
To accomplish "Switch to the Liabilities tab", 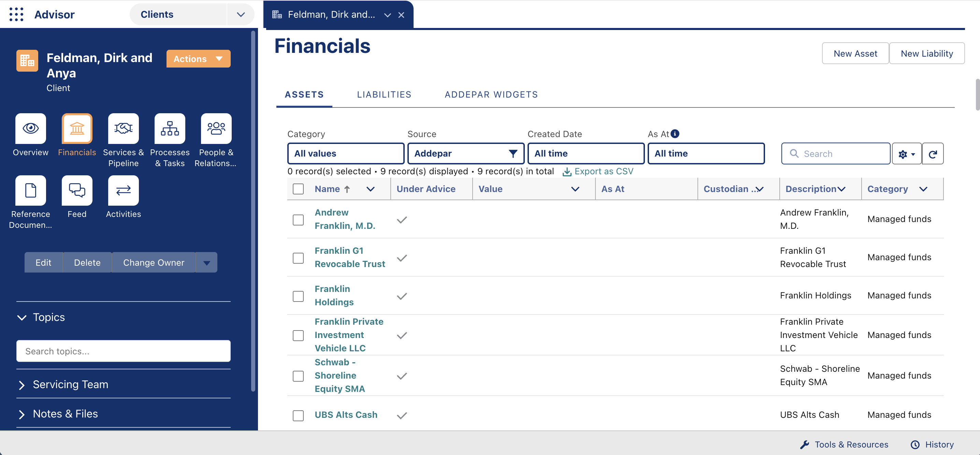I will 384,94.
